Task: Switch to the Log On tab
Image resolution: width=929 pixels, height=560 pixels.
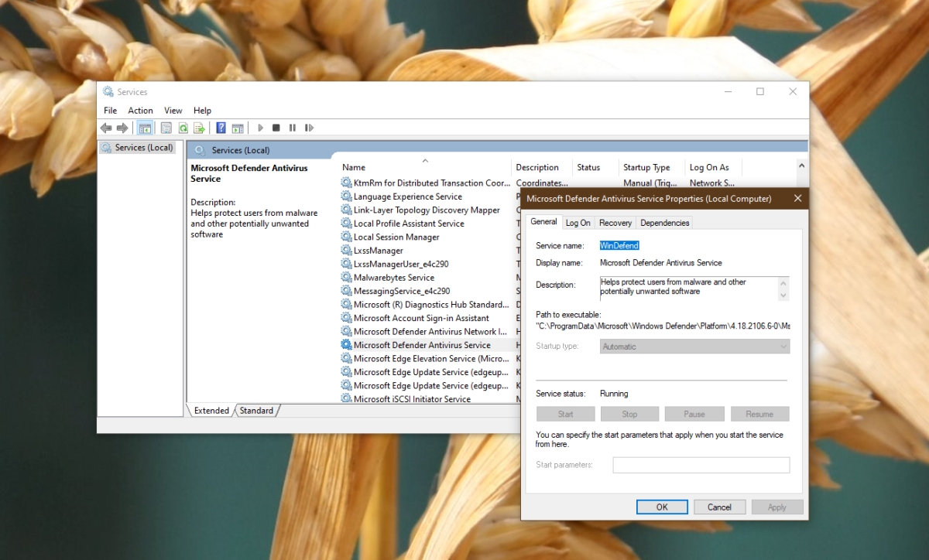Action: click(578, 223)
